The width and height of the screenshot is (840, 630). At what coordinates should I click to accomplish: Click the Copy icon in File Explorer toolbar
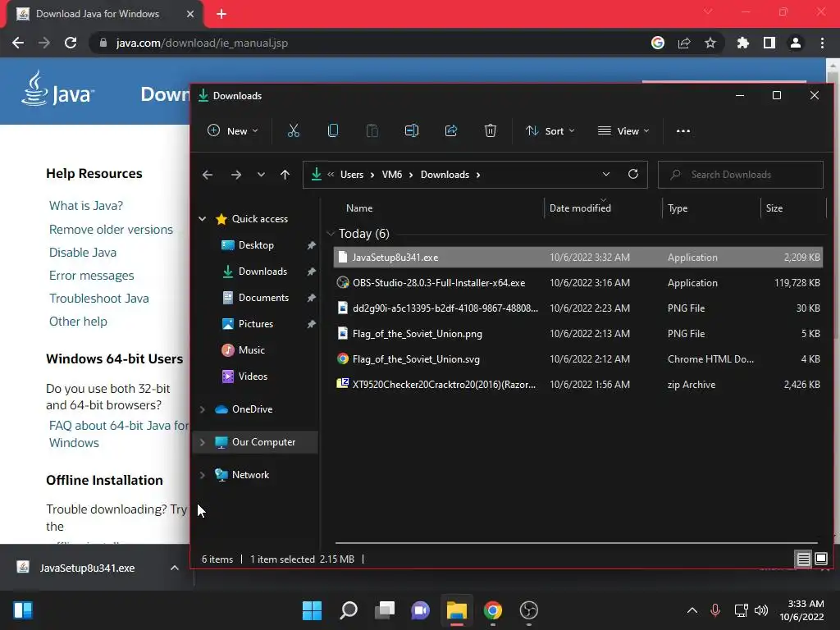tap(333, 130)
